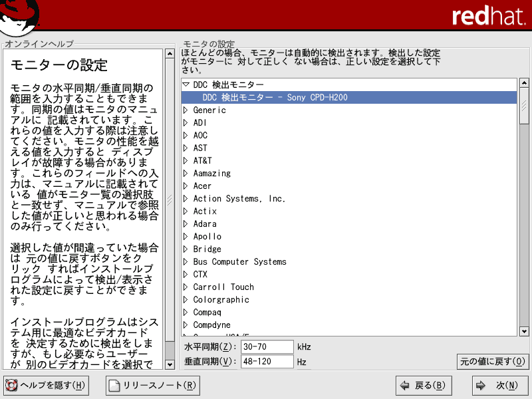This screenshot has height=399, width=532.
Task: Click the 垂直同期 vertical sync field
Action: (267, 362)
